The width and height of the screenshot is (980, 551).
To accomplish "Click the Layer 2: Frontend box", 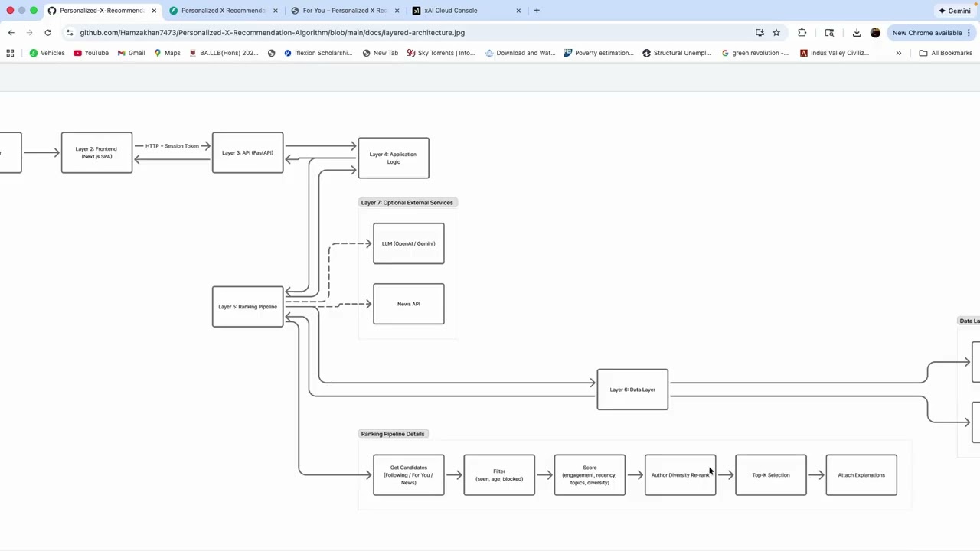I will pos(96,152).
